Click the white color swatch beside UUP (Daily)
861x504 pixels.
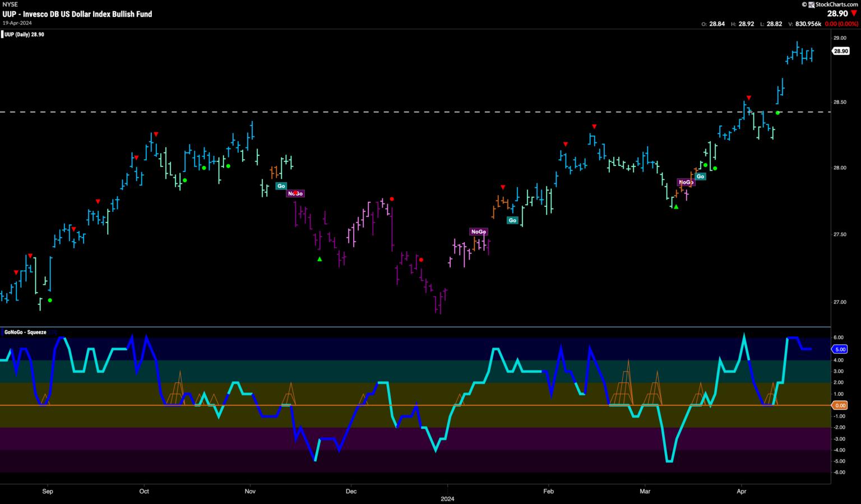click(2, 35)
